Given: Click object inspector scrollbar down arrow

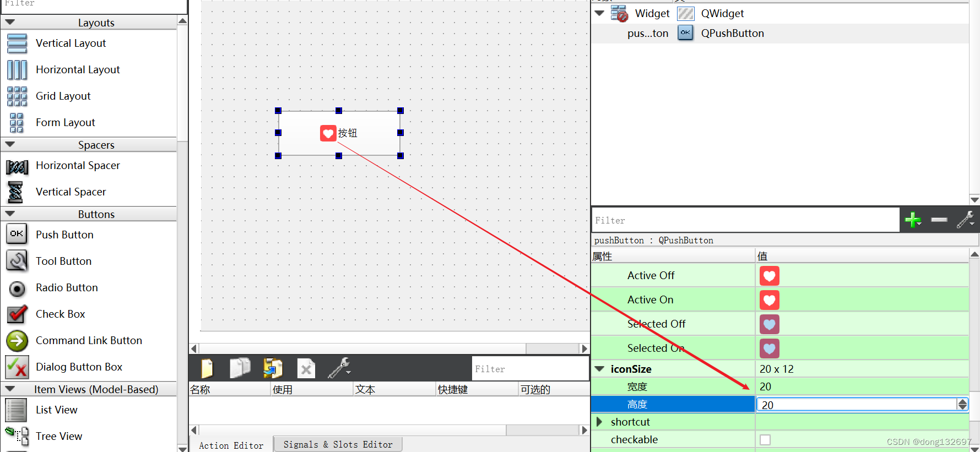Looking at the screenshot, I should (974, 200).
